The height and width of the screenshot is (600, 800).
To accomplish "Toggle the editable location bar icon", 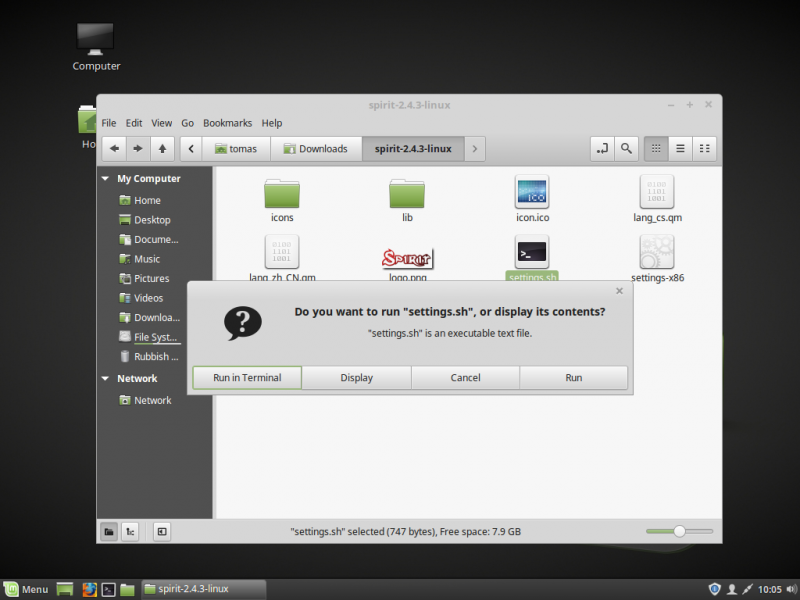I will tap(601, 148).
